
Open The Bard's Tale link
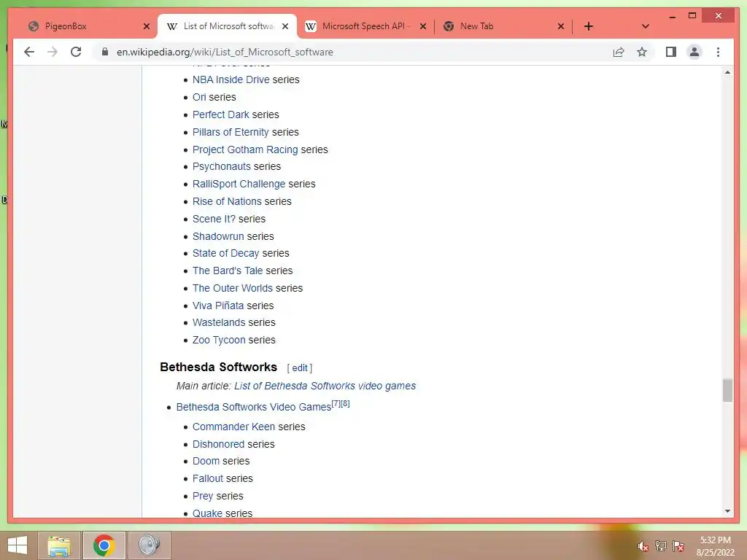[x=228, y=271]
